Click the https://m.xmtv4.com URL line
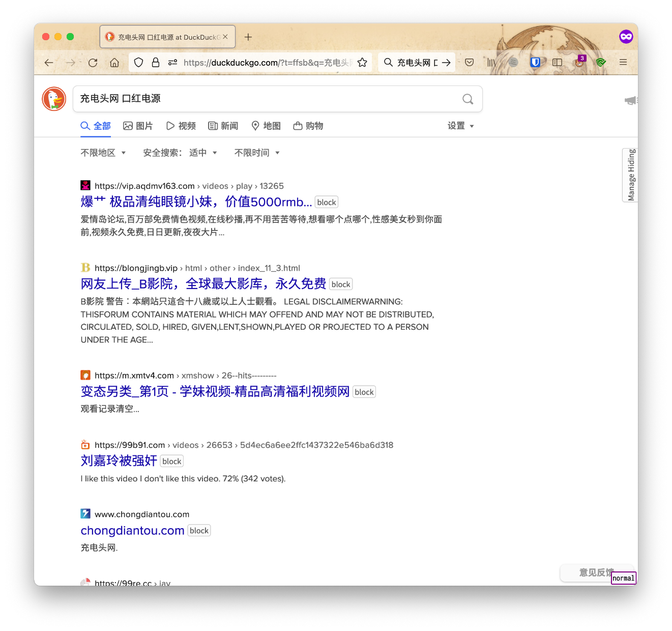 click(186, 376)
